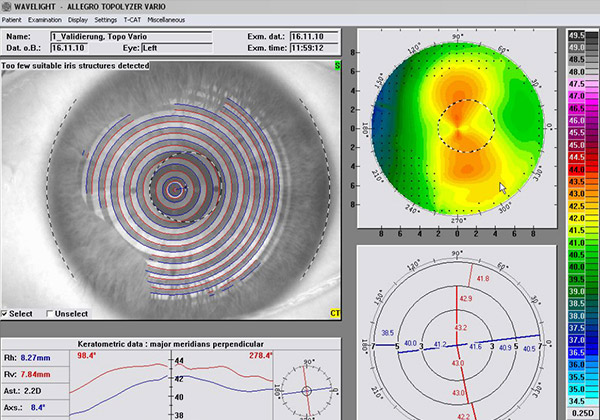Click the placido ring center on eye image
This screenshot has height=420, width=600.
[x=174, y=188]
